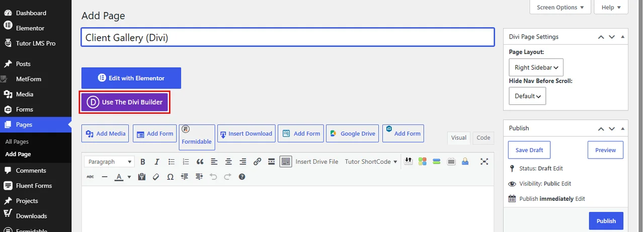Move Divi Page Settings box down

tap(612, 37)
